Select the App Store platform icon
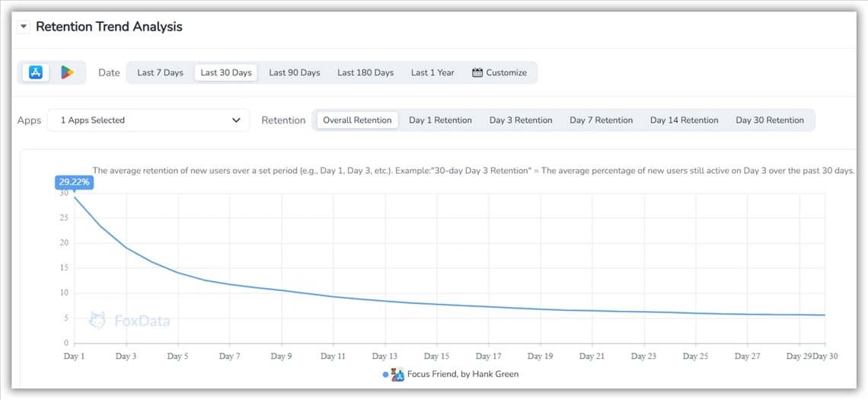868x400 pixels. (x=35, y=72)
